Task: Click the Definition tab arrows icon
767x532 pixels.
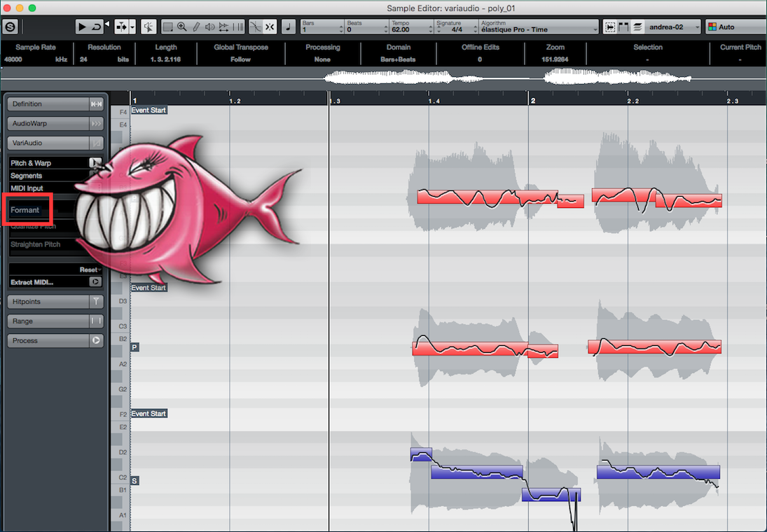Action: tap(97, 104)
